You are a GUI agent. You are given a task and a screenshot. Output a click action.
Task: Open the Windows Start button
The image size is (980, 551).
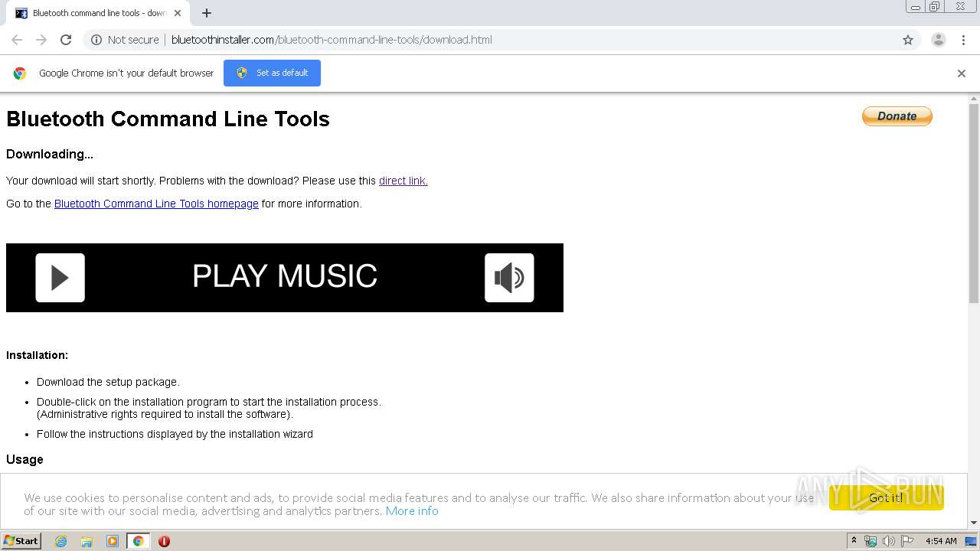pyautogui.click(x=21, y=540)
